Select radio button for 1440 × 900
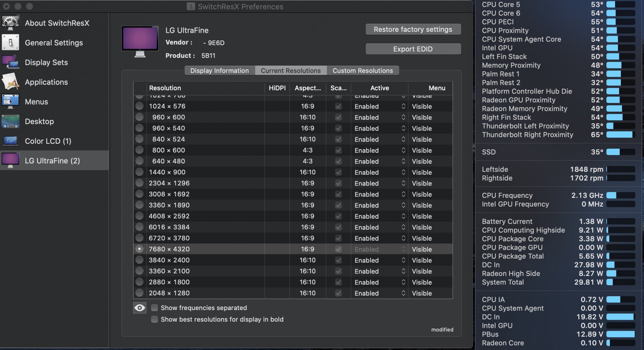This screenshot has width=644, height=350. point(139,172)
